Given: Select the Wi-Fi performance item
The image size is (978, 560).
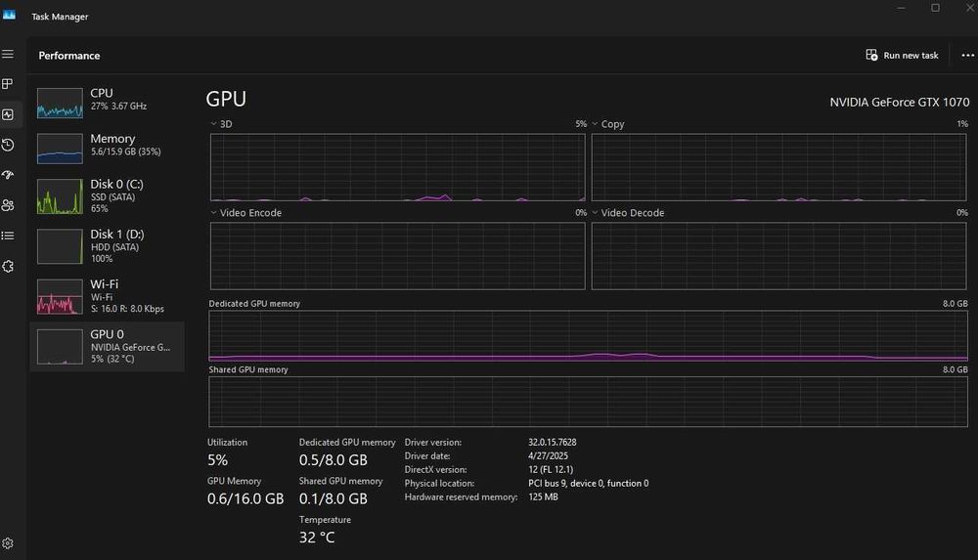Looking at the screenshot, I should coord(107,296).
